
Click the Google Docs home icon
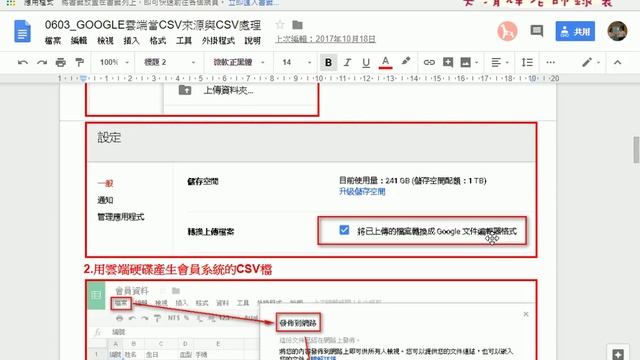(22, 31)
